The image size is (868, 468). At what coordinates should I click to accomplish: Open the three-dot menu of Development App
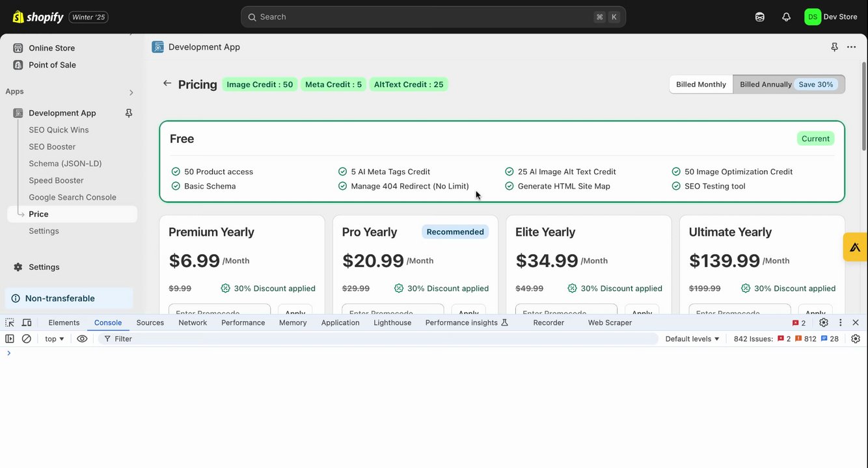click(851, 47)
